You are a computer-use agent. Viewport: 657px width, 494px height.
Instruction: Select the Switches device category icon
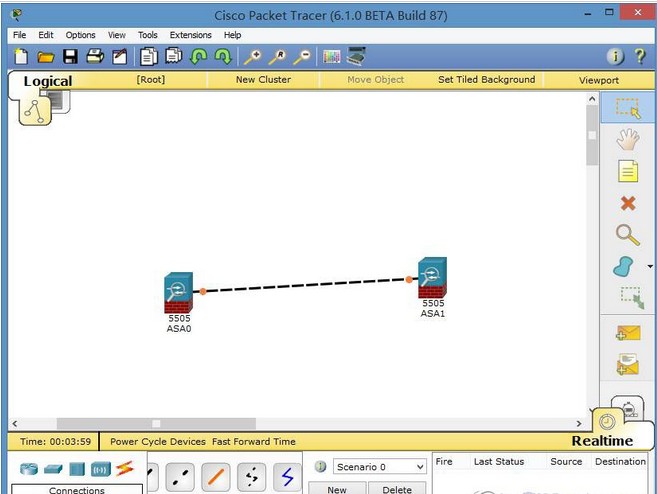(53, 469)
